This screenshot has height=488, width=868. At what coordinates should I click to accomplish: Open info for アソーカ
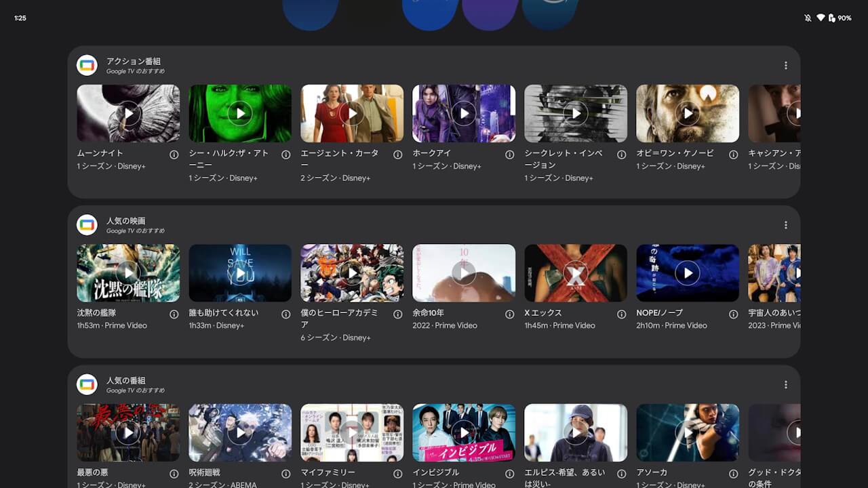(733, 474)
